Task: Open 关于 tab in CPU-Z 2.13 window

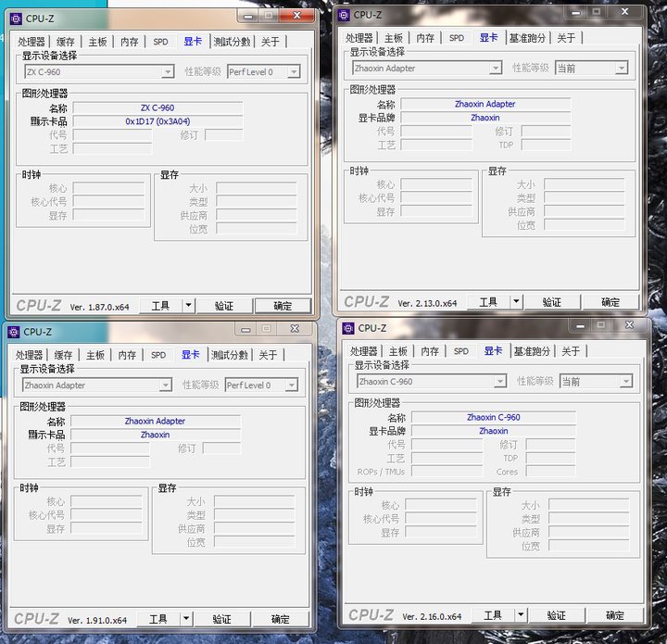Action: point(566,38)
